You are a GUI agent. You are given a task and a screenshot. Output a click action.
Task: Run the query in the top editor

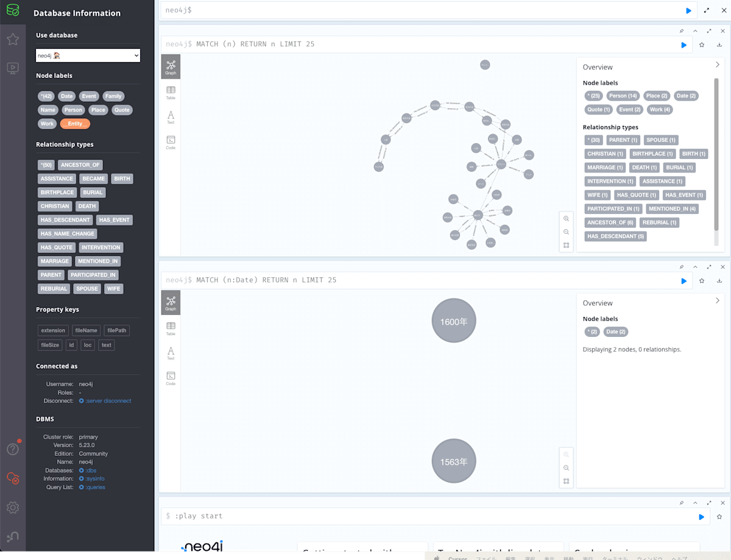688,10
